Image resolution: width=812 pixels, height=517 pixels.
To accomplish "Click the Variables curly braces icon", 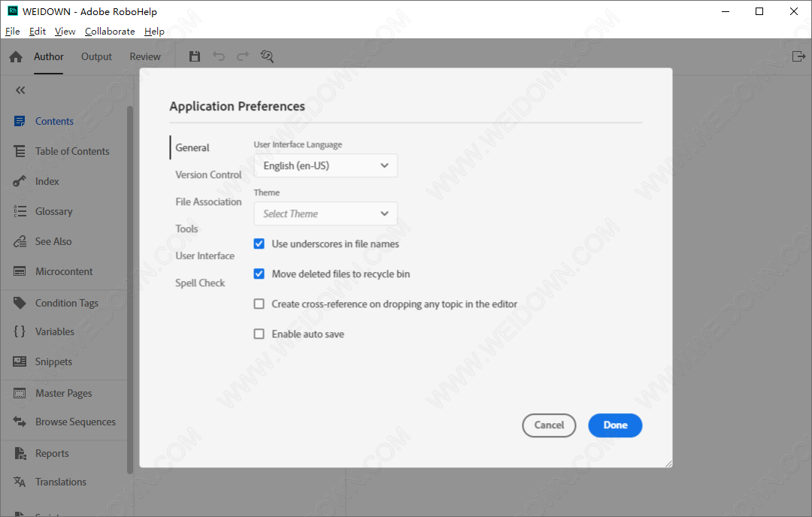I will (x=20, y=331).
